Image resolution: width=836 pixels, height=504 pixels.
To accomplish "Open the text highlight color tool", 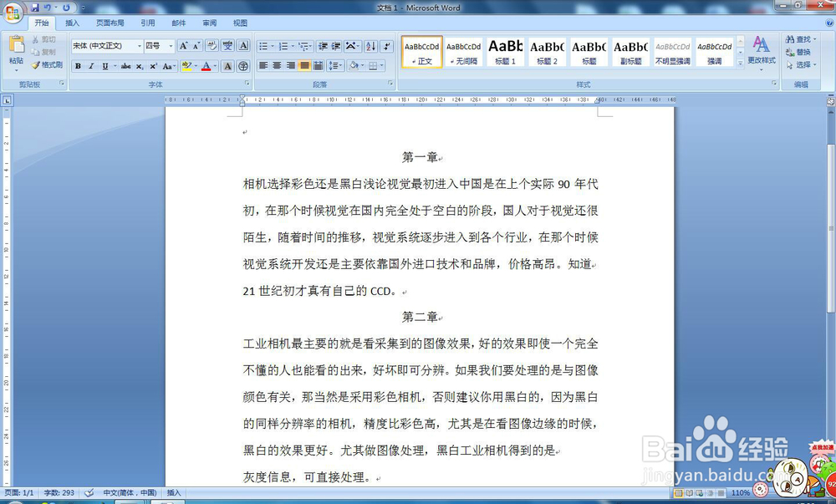I will [186, 65].
